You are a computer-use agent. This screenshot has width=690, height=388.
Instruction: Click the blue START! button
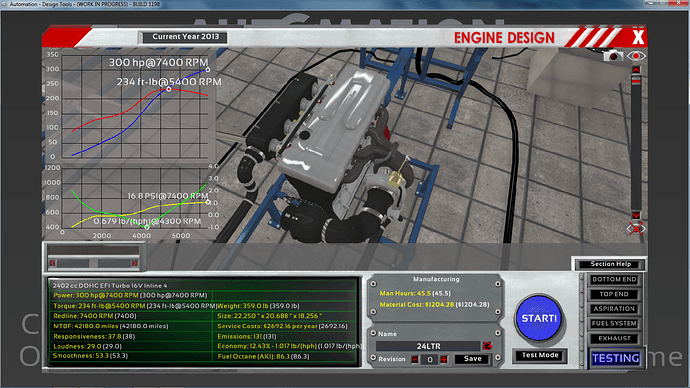coord(539,318)
